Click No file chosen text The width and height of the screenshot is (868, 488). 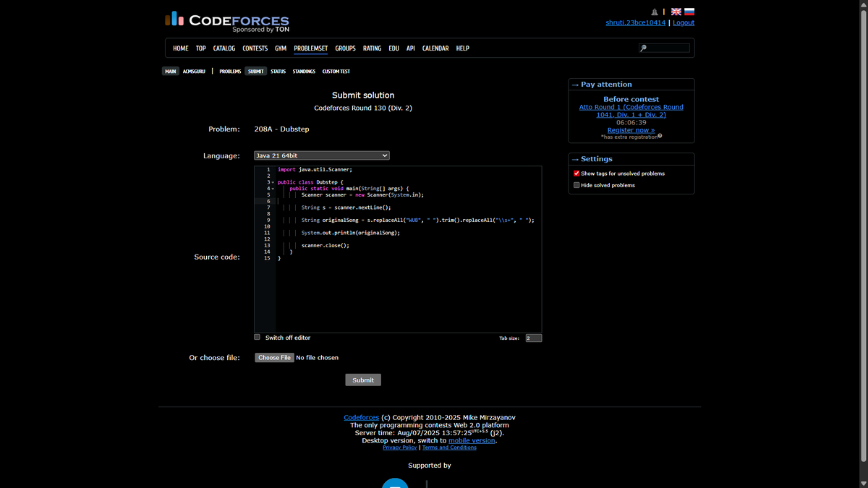[318, 357]
